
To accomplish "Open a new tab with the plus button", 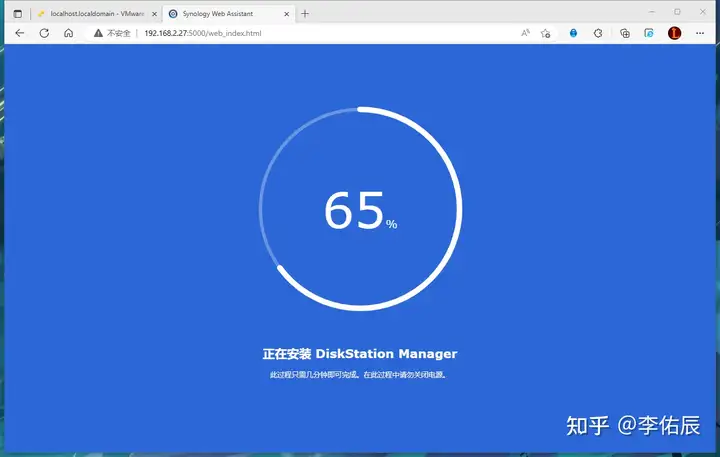I will (305, 14).
